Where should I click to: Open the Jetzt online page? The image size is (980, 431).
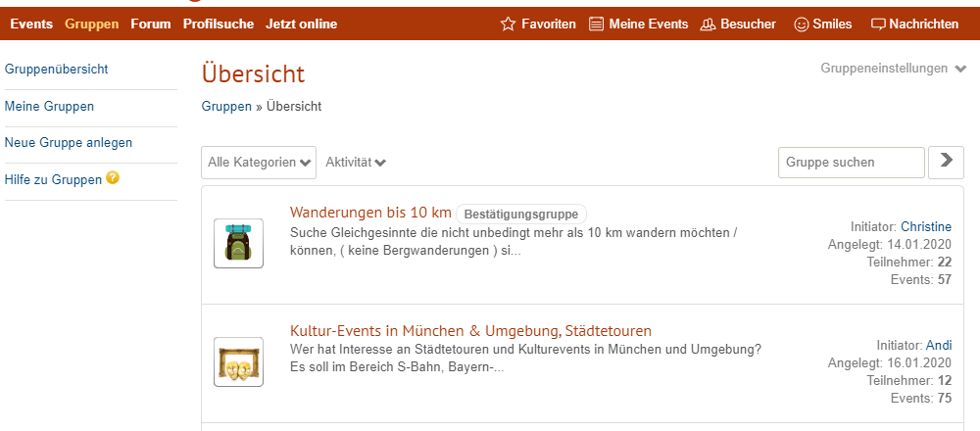coord(301,24)
